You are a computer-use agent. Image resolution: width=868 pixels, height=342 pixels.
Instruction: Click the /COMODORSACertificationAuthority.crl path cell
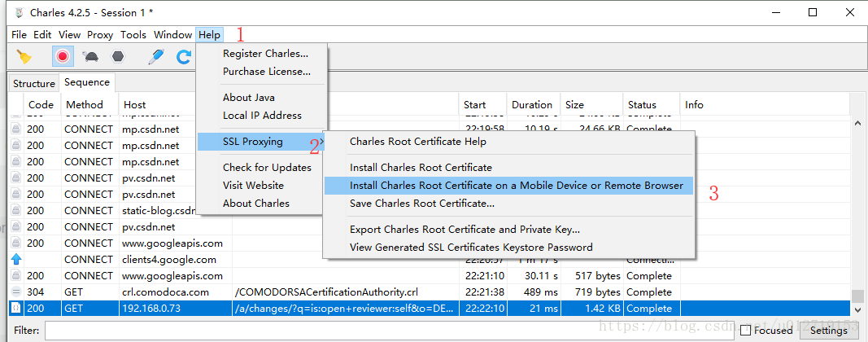point(346,292)
